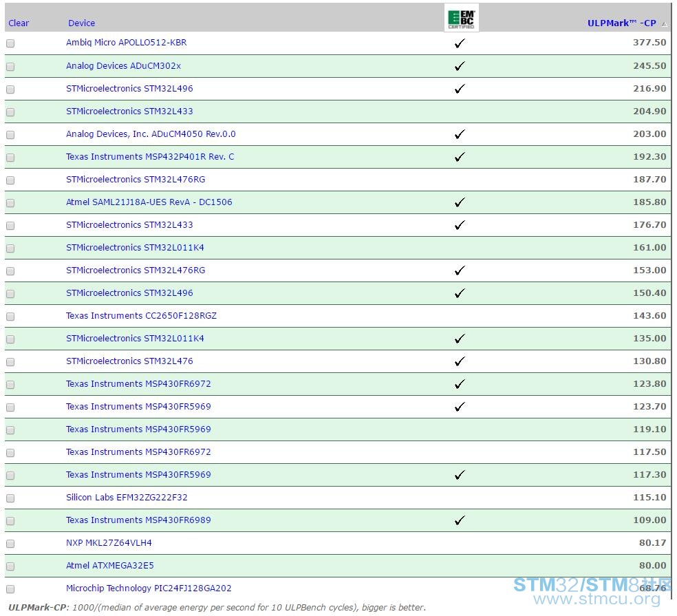Viewport: 677px width, 616px height.
Task: Tick the checkbox for Texas Instruments CC2650F128RGZ
Action: 10,317
